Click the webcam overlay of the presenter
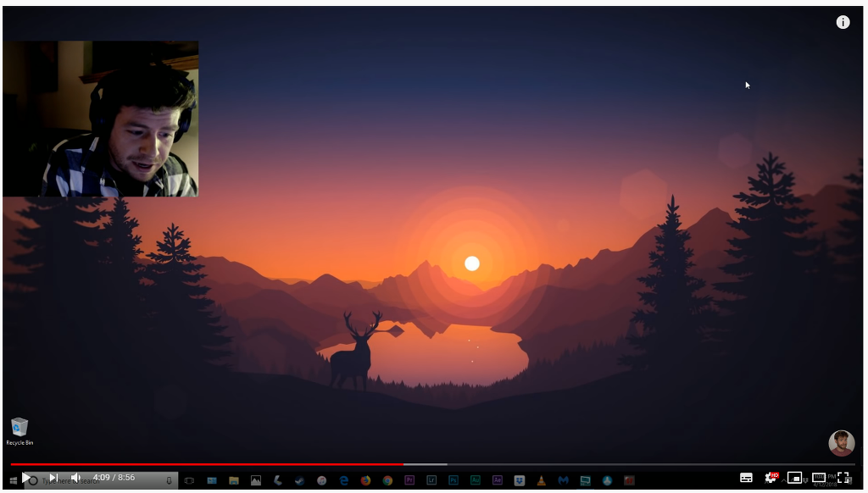The height and width of the screenshot is (493, 868). (x=101, y=119)
